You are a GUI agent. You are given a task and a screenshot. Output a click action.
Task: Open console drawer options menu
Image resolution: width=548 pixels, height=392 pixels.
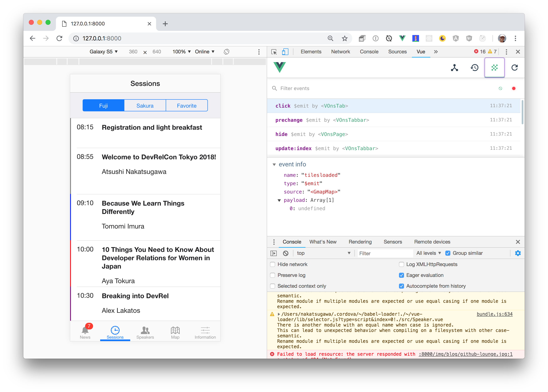(274, 242)
